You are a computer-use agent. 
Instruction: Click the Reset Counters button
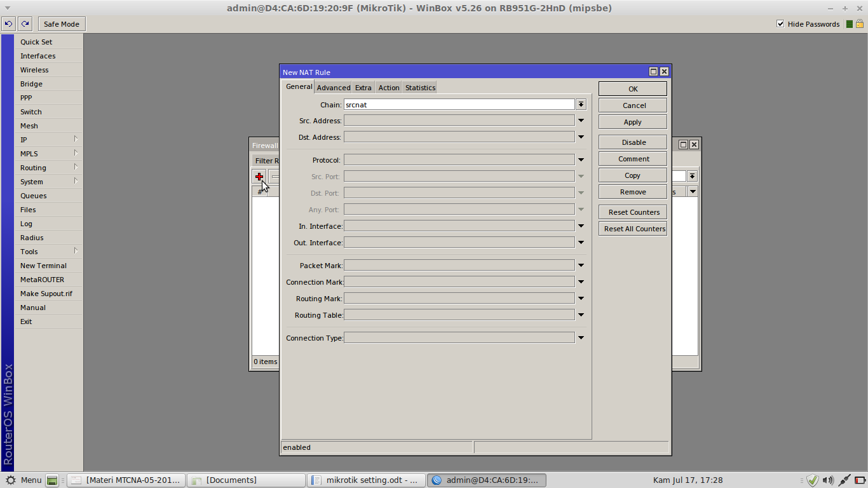coord(633,212)
